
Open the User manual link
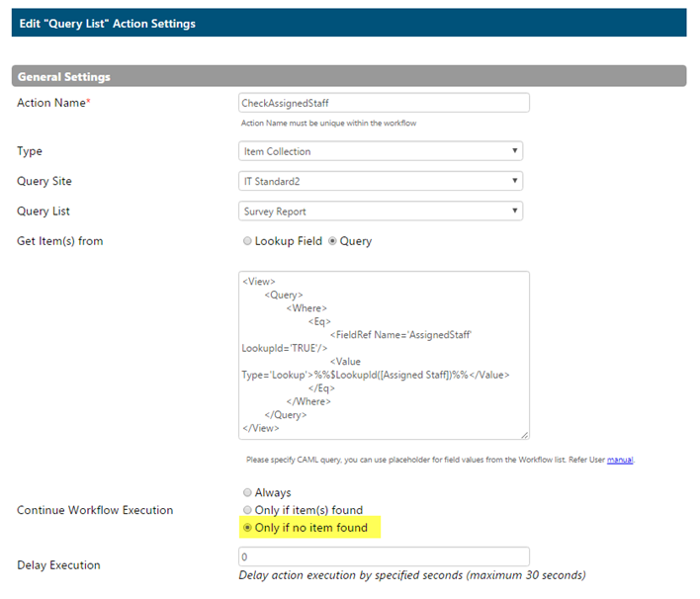(x=620, y=460)
